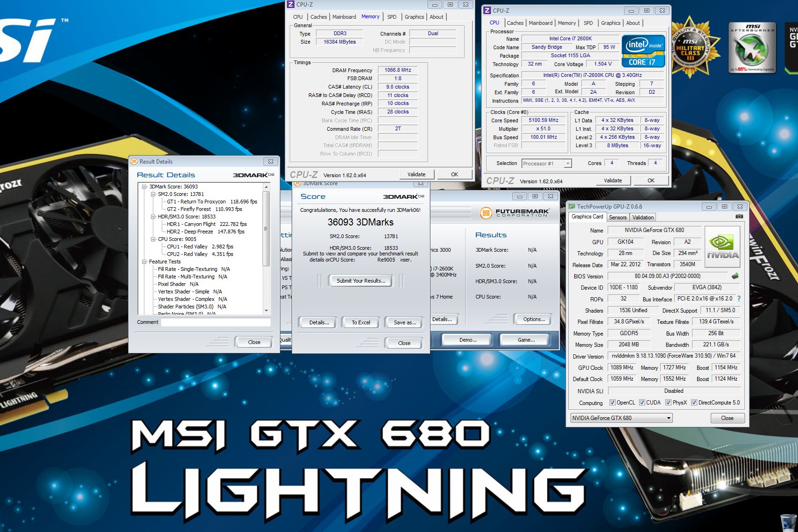Click Validate in CPU-Z processor window
Image resolution: width=798 pixels, height=532 pixels.
613,180
